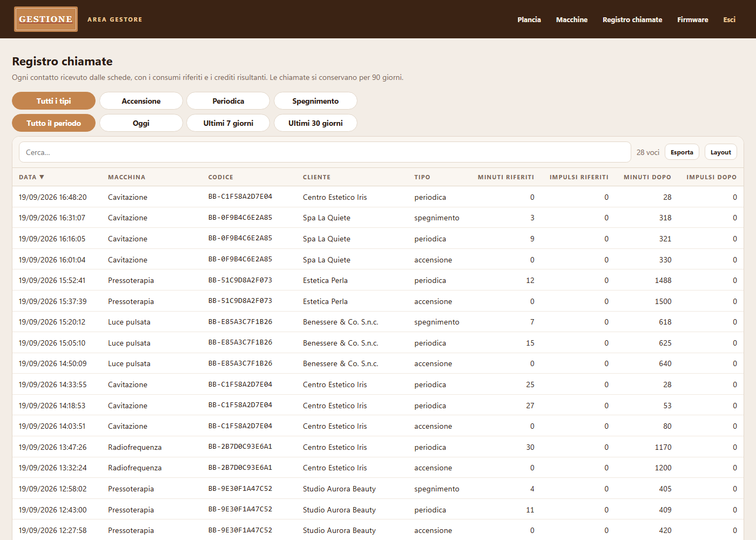Open Registro chiamate nav link
756x540 pixels.
point(632,19)
